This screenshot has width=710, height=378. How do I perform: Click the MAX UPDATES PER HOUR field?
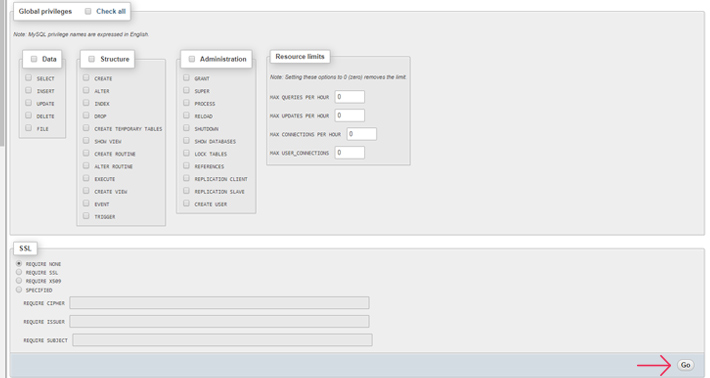tap(350, 115)
